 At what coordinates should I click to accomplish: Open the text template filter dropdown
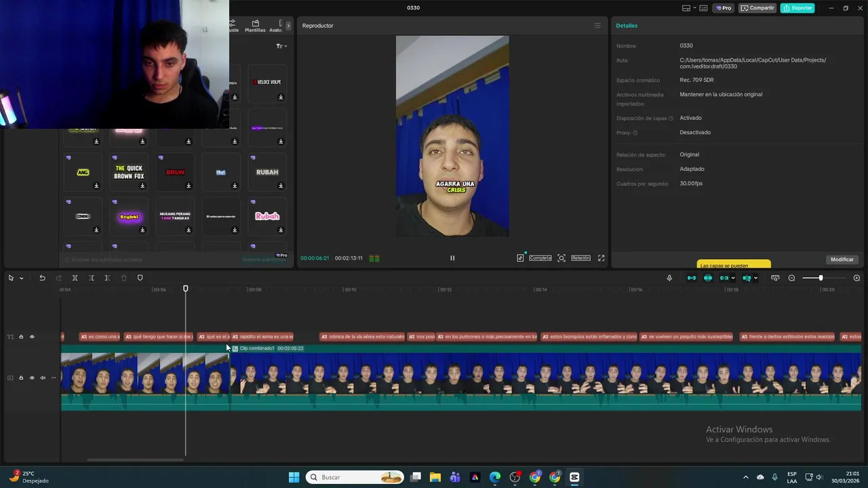click(x=281, y=46)
